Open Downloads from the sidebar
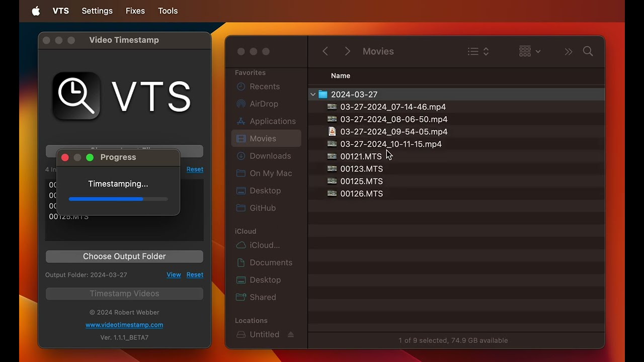The width and height of the screenshot is (644, 362). point(270,156)
